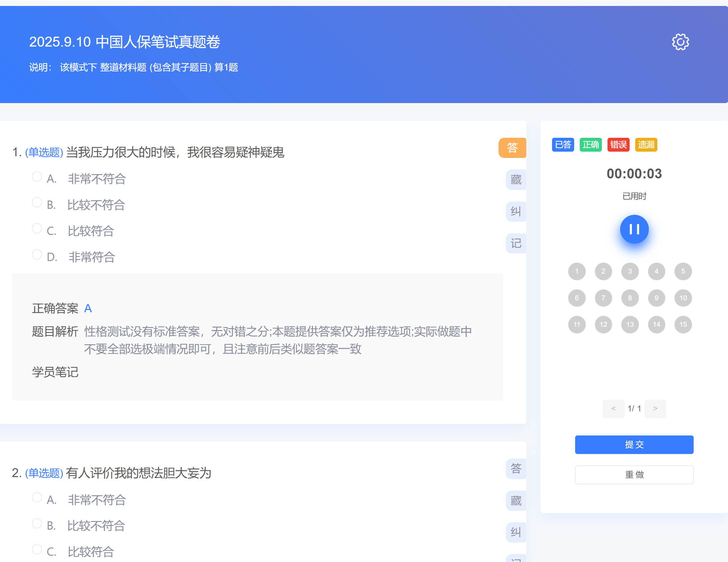Click question 1 纠 correction icon

(516, 211)
